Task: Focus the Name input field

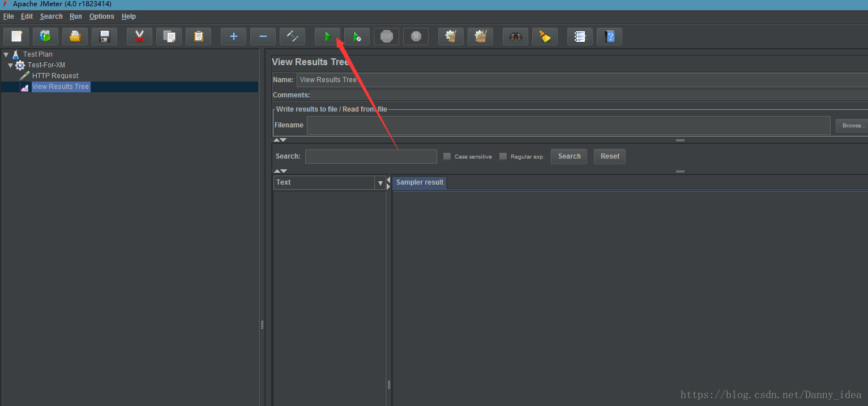Action: 582,80
